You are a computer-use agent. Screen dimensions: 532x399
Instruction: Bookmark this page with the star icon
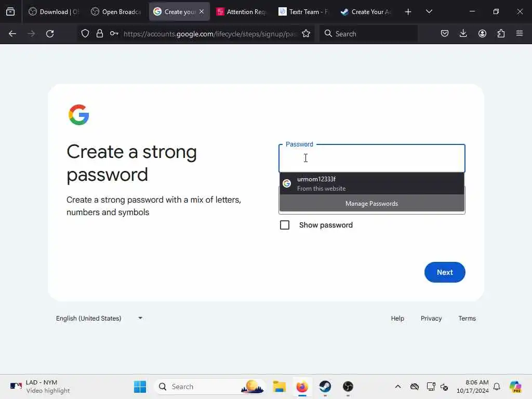click(306, 34)
